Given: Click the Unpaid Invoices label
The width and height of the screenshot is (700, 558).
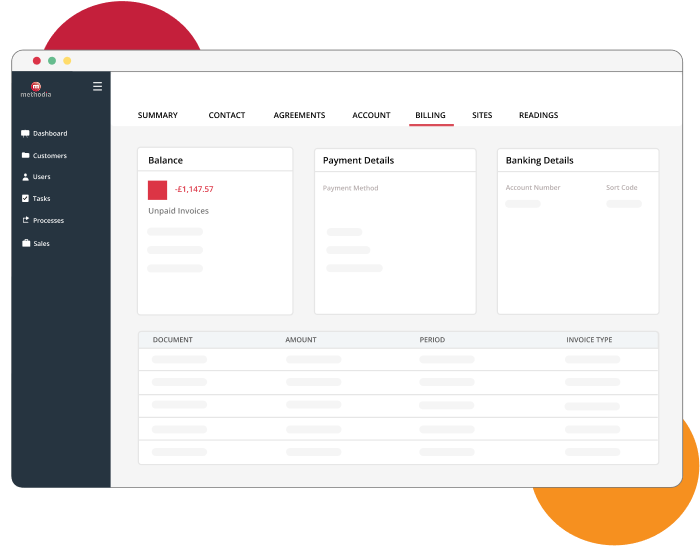Looking at the screenshot, I should (x=179, y=211).
